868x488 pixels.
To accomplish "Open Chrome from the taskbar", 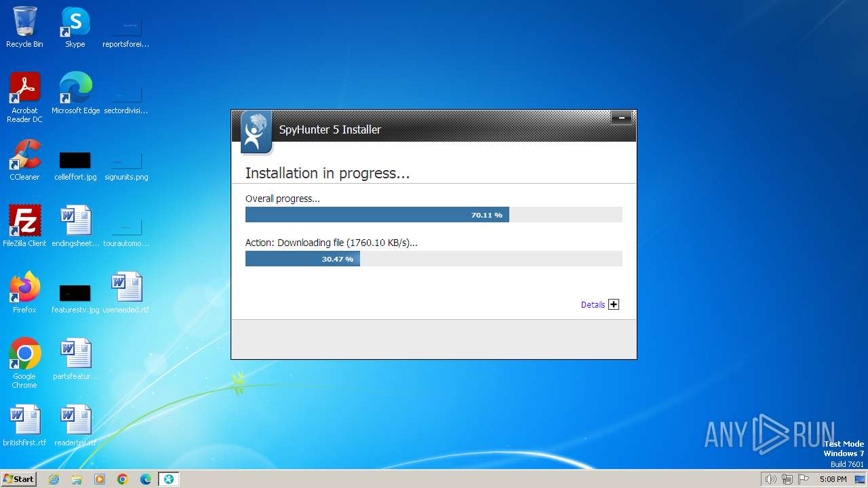I will coord(123,479).
